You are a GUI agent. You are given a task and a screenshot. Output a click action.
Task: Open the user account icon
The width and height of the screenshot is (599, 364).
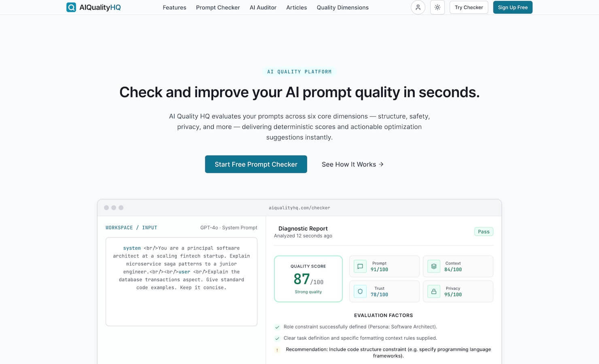coord(418,7)
